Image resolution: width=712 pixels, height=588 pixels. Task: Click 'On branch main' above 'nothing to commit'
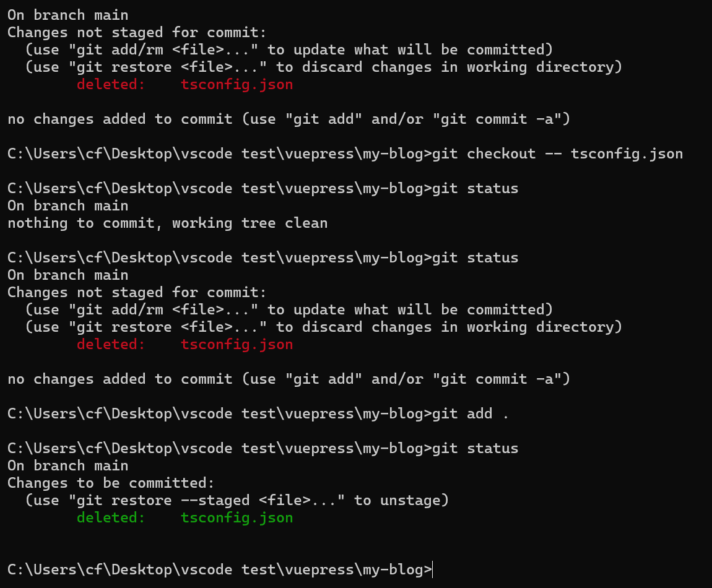(67, 205)
